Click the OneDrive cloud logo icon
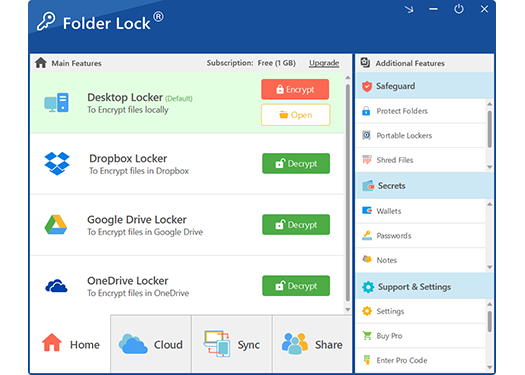Image resolution: width=525 pixels, height=375 pixels. 56,286
